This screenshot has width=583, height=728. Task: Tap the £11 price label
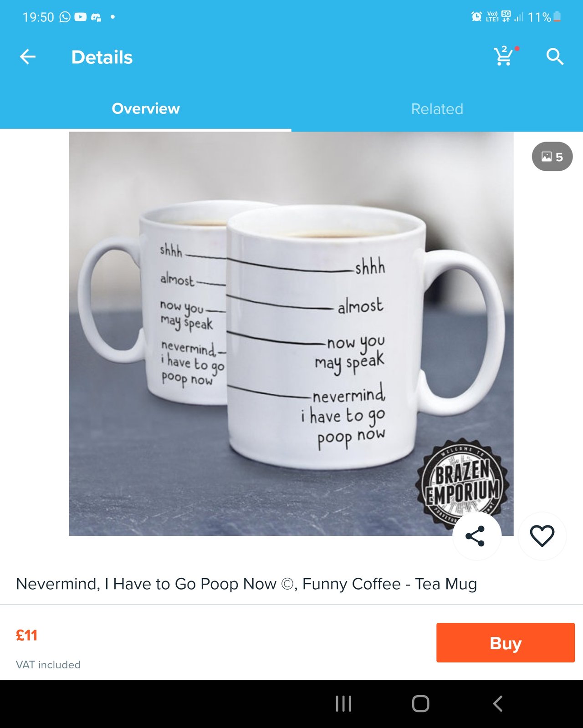tap(26, 635)
